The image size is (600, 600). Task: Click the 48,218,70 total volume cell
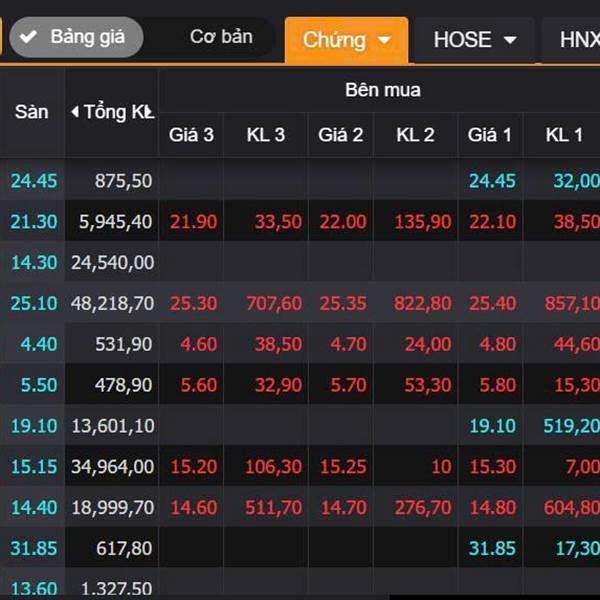pyautogui.click(x=112, y=303)
